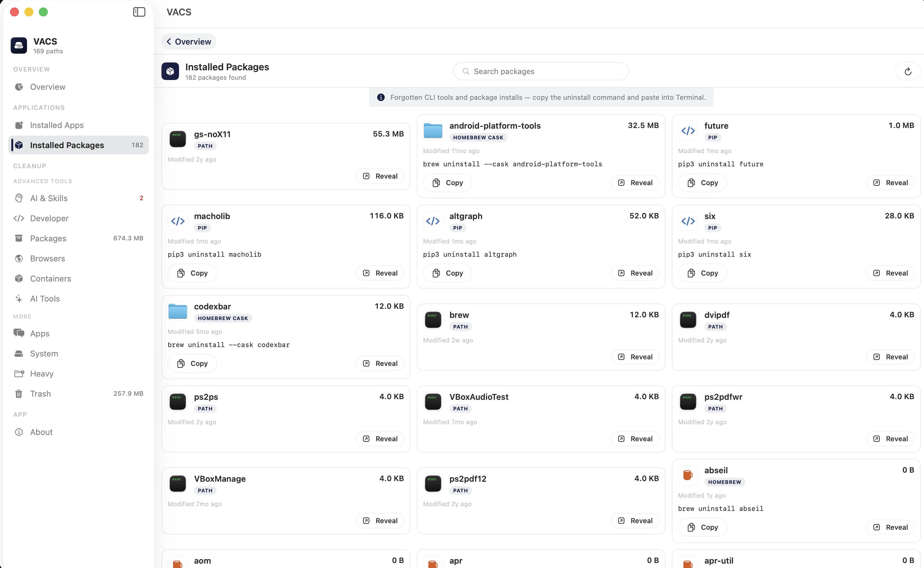
Task: Click the abseil Homebrew mug icon
Action: pos(688,475)
